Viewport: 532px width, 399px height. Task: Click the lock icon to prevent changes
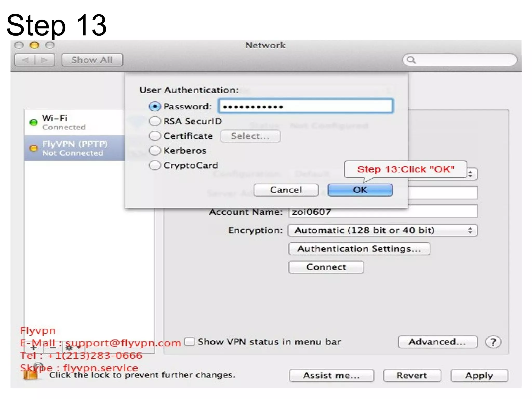[x=31, y=374]
